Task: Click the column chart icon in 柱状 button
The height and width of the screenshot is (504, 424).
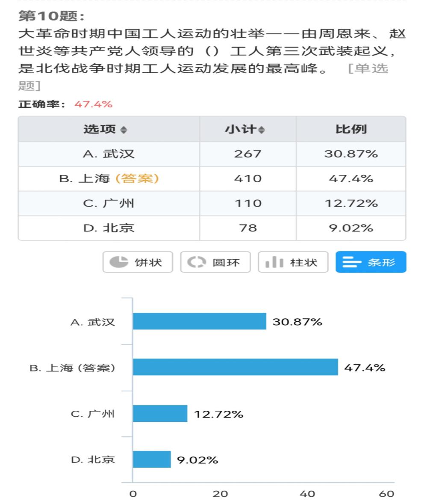Action: [x=274, y=262]
